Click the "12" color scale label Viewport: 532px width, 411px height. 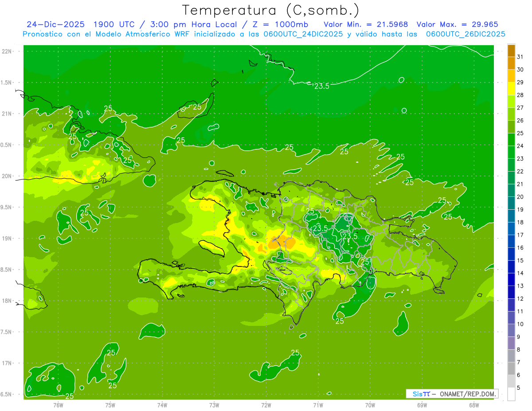pyautogui.click(x=520, y=298)
